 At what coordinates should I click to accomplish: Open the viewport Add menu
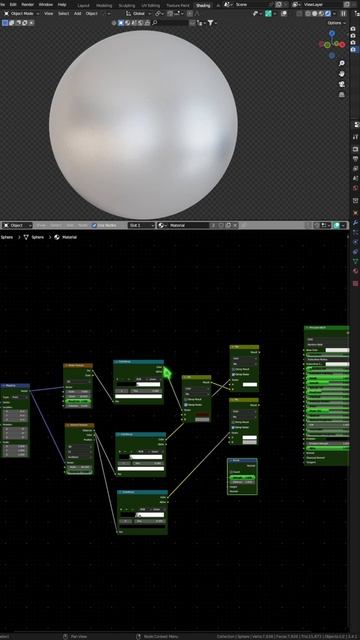[78, 13]
